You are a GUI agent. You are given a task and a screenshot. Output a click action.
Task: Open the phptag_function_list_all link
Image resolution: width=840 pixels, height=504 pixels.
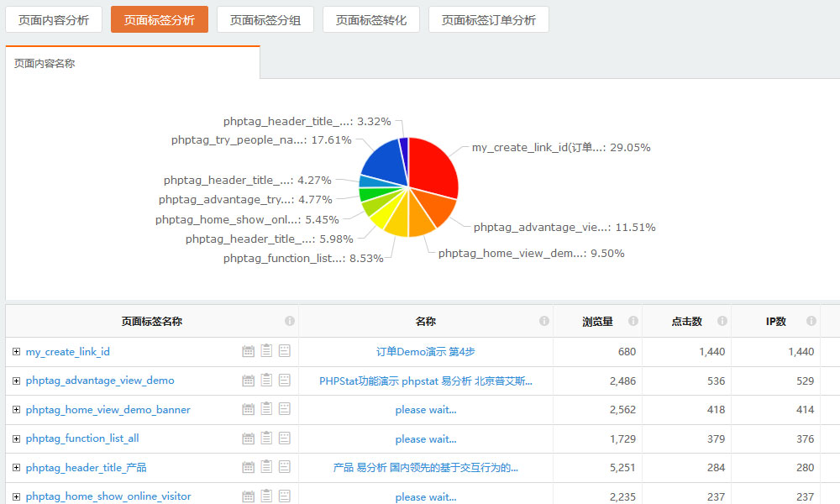82,438
